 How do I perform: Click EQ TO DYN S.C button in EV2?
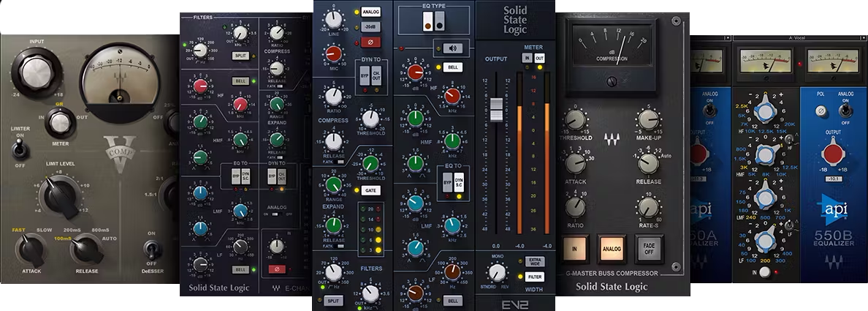coord(459,181)
